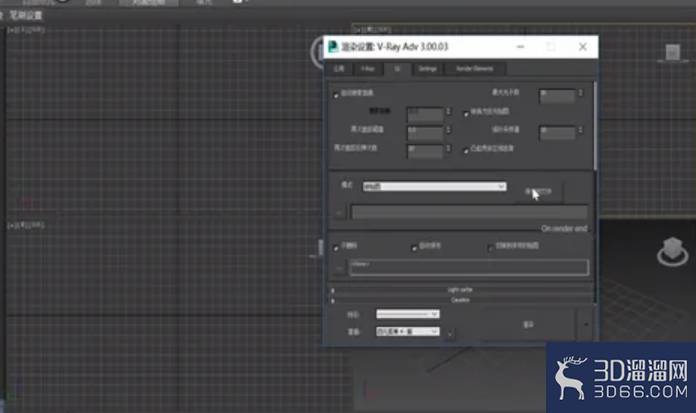Click the lower-left viewport label
Viewport: 696px width, 413px height.
(26, 225)
